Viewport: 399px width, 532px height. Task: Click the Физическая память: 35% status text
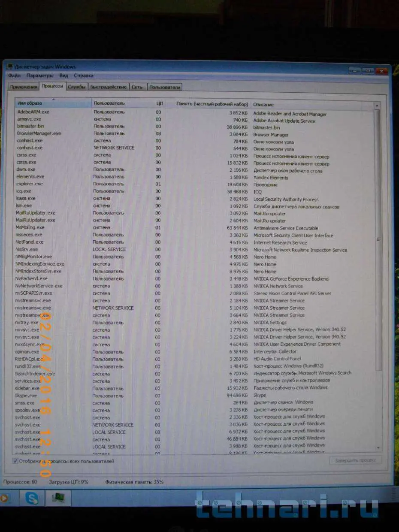[x=134, y=482]
